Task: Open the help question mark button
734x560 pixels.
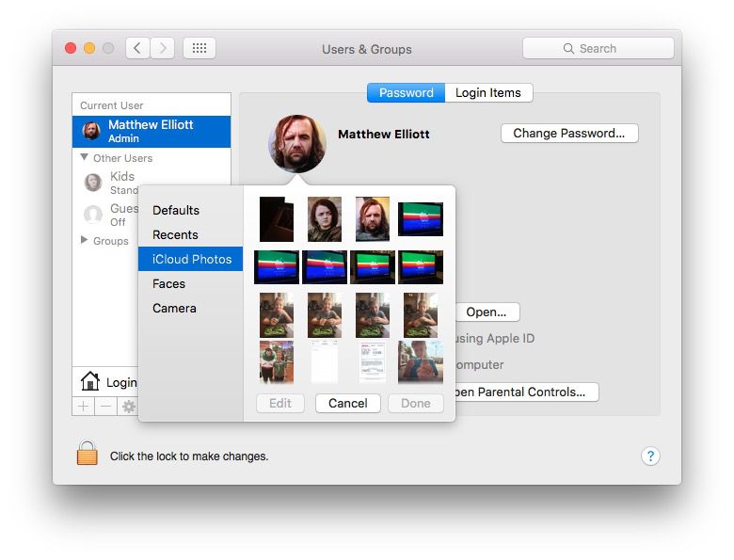Action: 650,456
